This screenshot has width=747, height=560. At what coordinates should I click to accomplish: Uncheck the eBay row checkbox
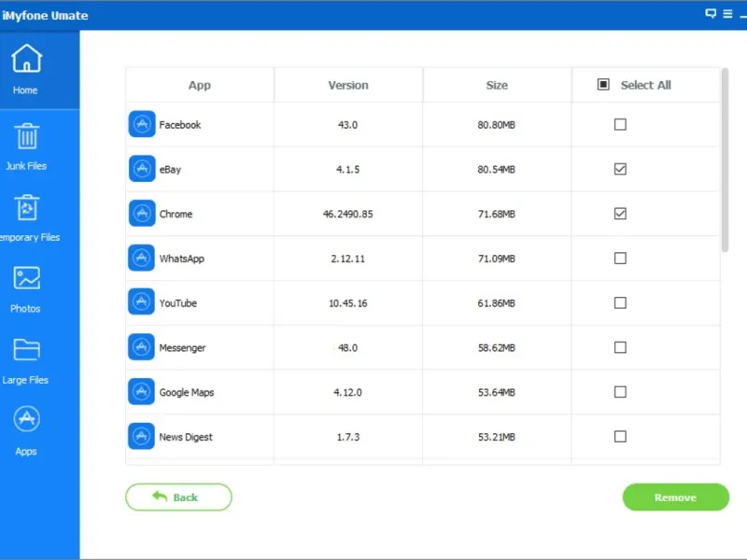pos(620,169)
